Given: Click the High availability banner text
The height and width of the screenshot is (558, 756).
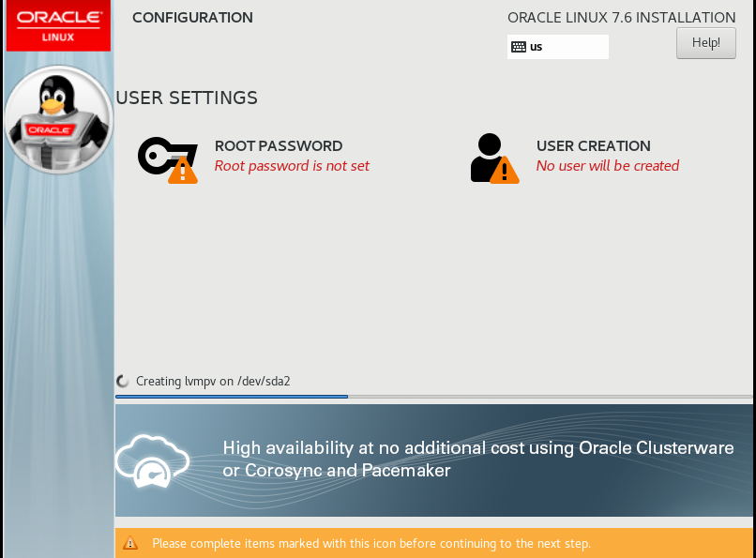Looking at the screenshot, I should click(477, 459).
